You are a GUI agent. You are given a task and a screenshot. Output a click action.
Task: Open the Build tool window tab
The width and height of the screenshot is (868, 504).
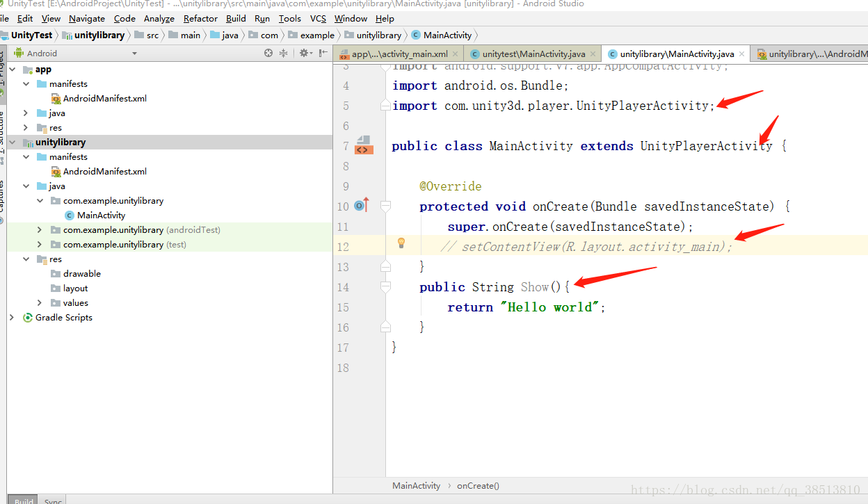(x=24, y=501)
